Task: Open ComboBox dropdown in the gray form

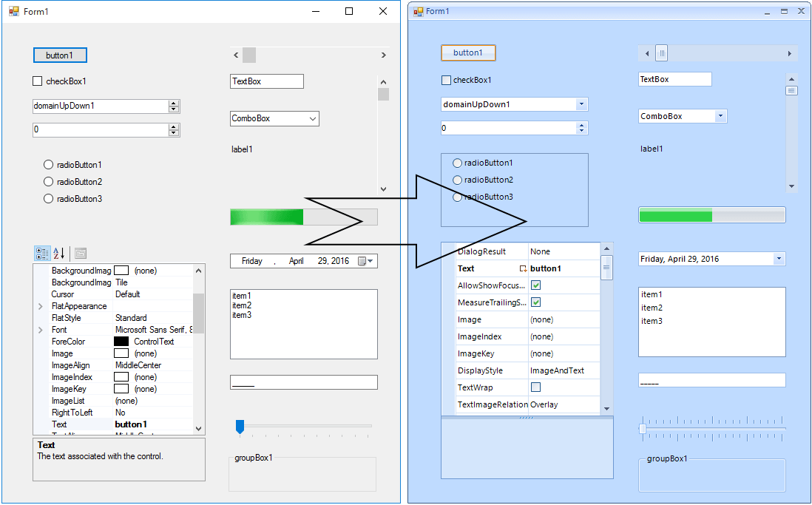Action: (x=312, y=118)
